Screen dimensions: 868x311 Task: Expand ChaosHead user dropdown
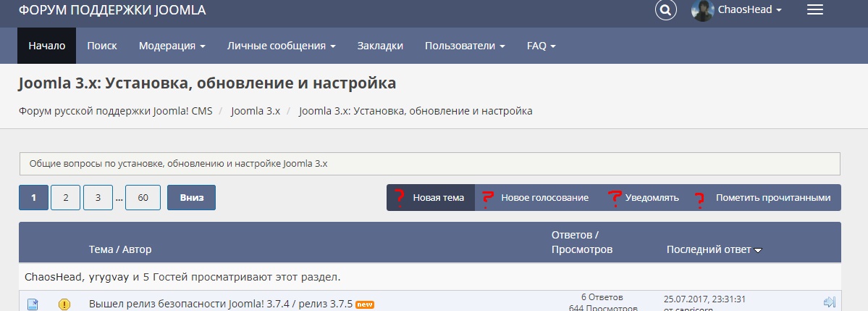tap(749, 10)
